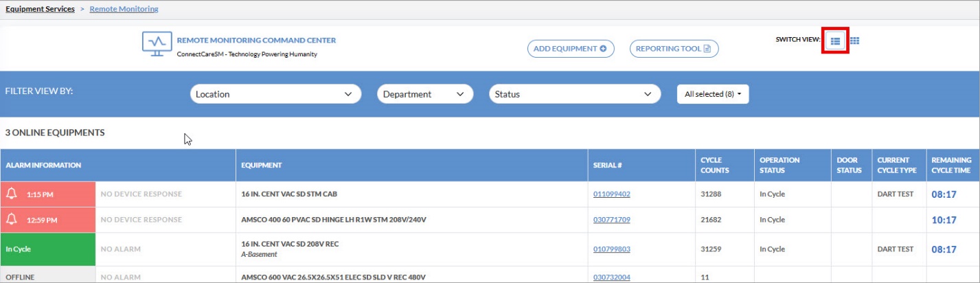Select AMSCO 600 VAC 26.5X26.5X51 equipment

pyautogui.click(x=334, y=278)
